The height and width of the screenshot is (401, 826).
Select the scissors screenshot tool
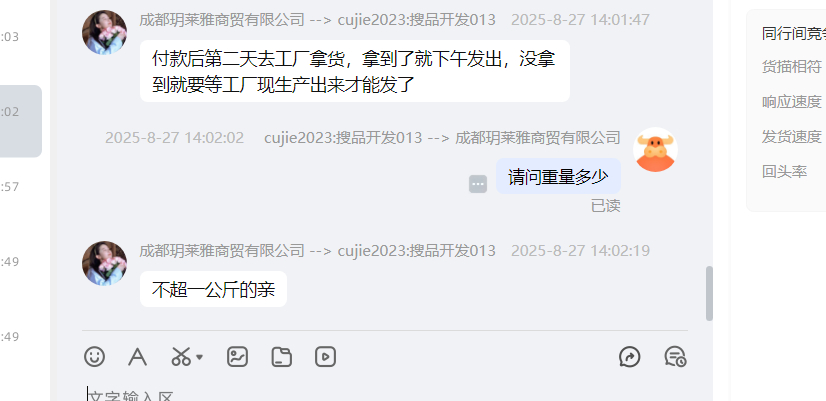click(x=181, y=357)
